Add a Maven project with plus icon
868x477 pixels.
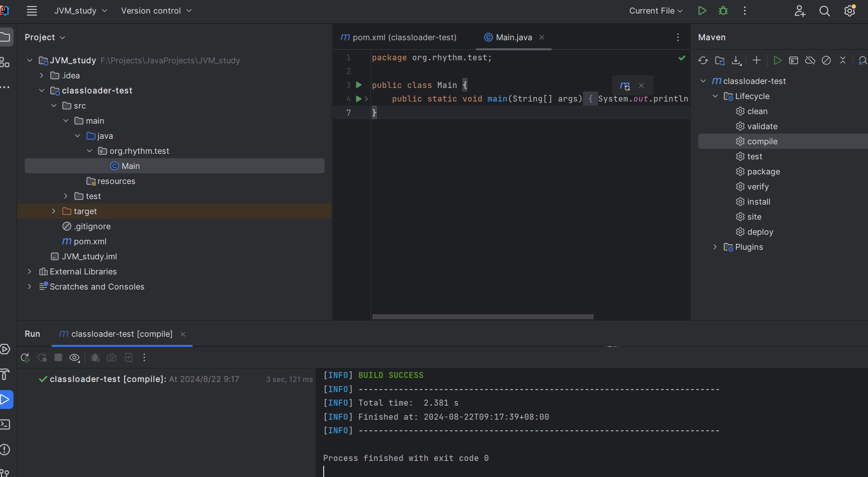[x=756, y=60]
